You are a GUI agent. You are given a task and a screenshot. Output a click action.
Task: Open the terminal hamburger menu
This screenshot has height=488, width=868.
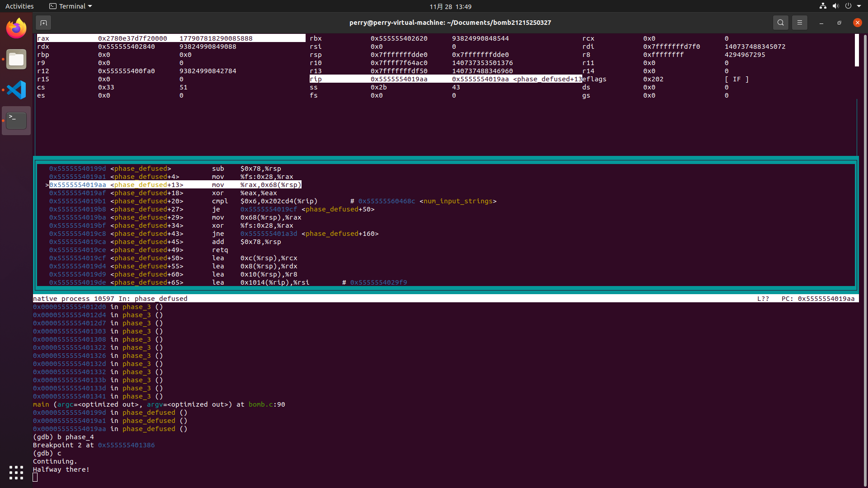[799, 23]
